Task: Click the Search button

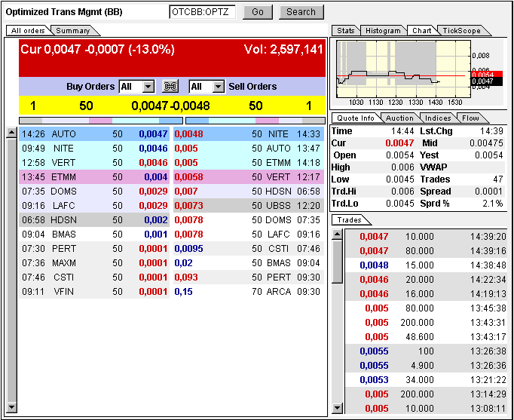Action: [301, 12]
